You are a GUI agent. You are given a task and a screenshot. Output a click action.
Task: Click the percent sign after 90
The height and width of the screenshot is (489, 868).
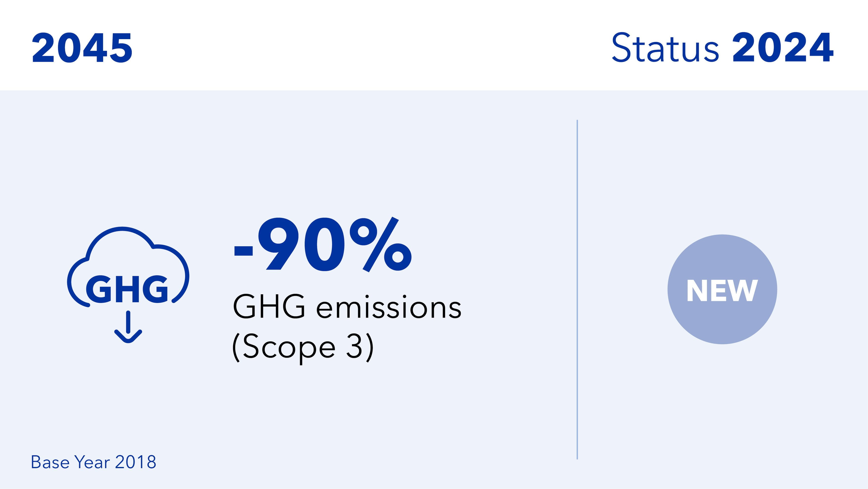[x=381, y=244]
